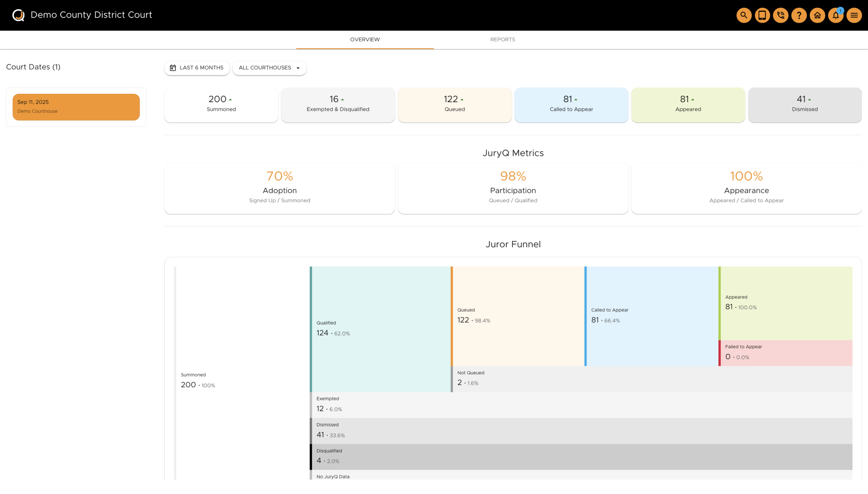Screen dimensions: 868x494
Task: Open the tablet device icon
Action: [762, 15]
